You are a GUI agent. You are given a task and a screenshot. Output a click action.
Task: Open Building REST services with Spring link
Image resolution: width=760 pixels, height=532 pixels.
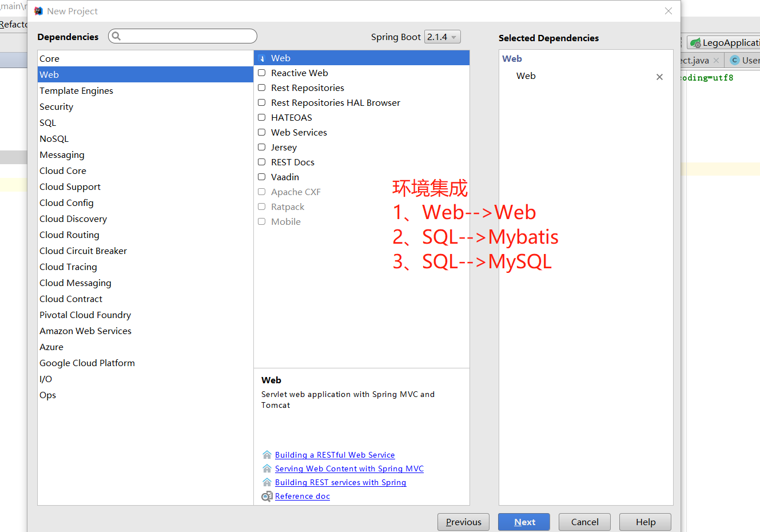coord(340,482)
